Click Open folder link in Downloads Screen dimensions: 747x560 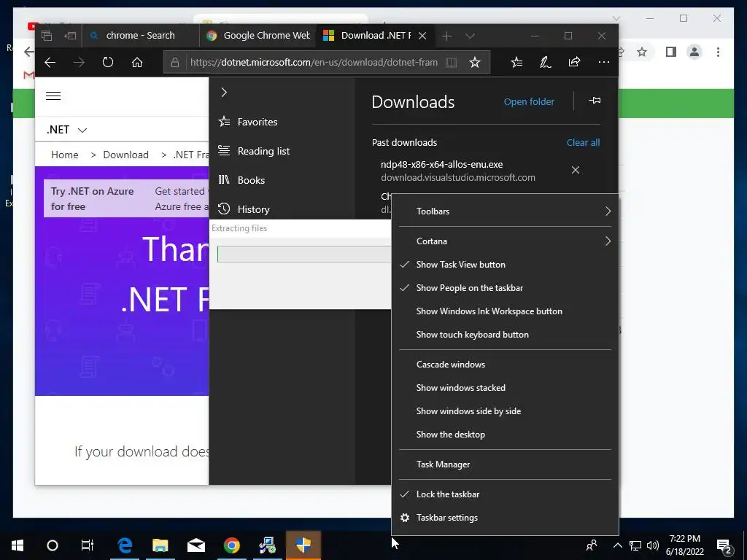(x=529, y=102)
